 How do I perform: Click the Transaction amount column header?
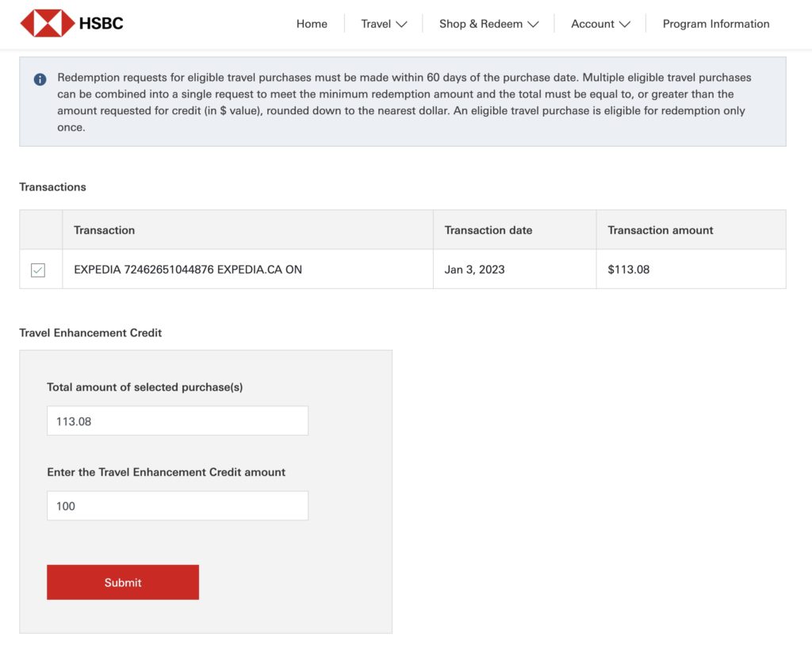coord(660,229)
